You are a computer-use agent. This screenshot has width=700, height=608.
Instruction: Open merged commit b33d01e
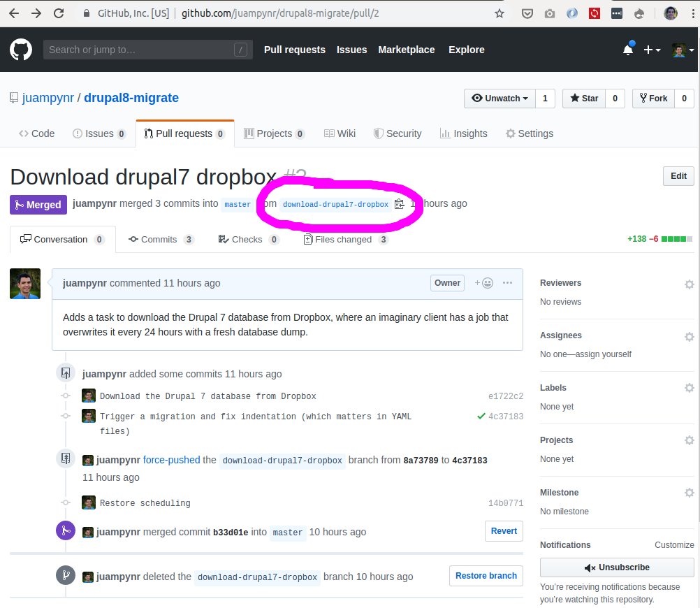pos(231,532)
